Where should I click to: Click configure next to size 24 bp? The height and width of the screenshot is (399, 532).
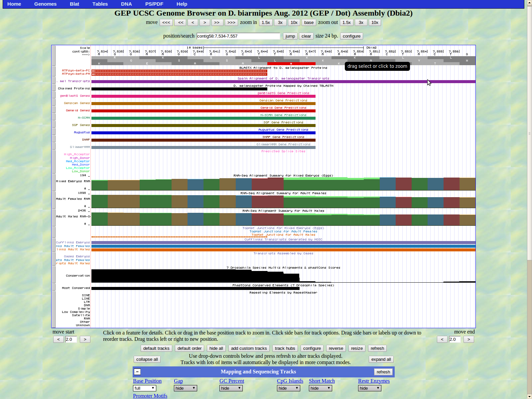(351, 36)
